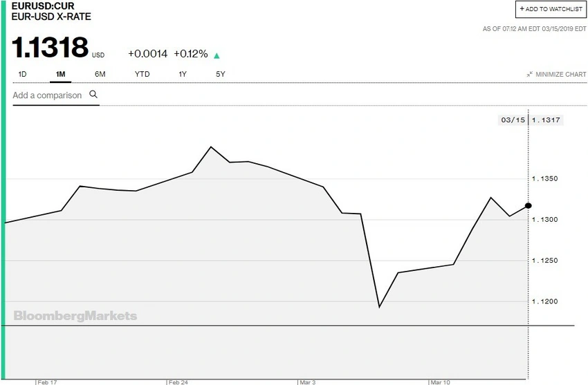This screenshot has height=385, width=588.
Task: Click the 03/15 date flag on the chart
Action: pyautogui.click(x=513, y=120)
